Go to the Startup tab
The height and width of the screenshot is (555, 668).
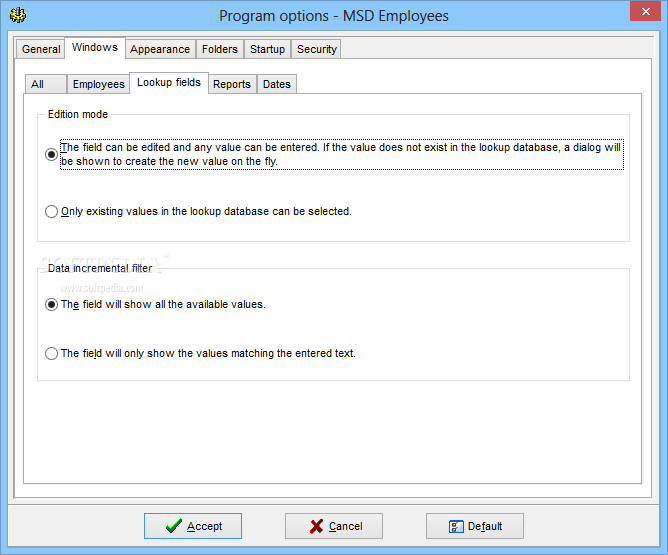(267, 49)
